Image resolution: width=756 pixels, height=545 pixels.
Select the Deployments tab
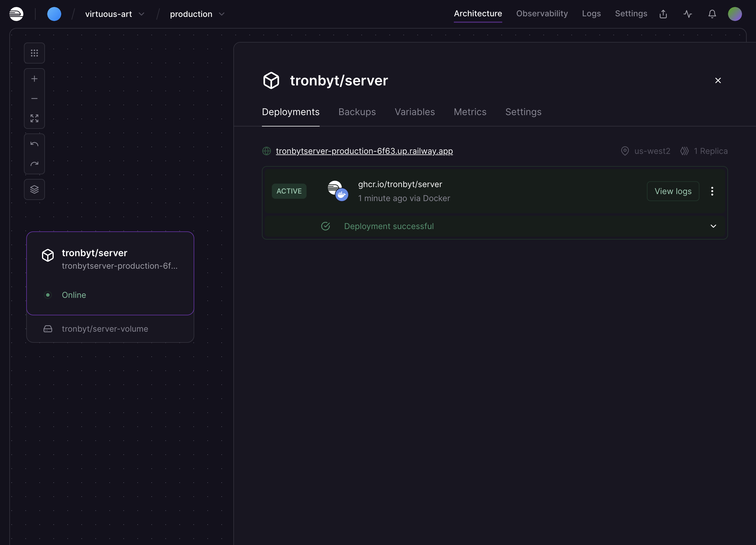click(x=291, y=112)
